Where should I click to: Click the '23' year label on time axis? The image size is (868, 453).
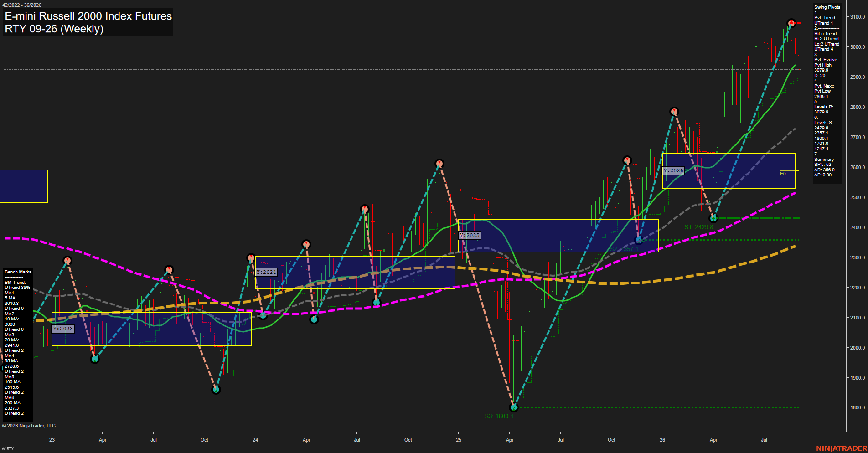pos(52,440)
